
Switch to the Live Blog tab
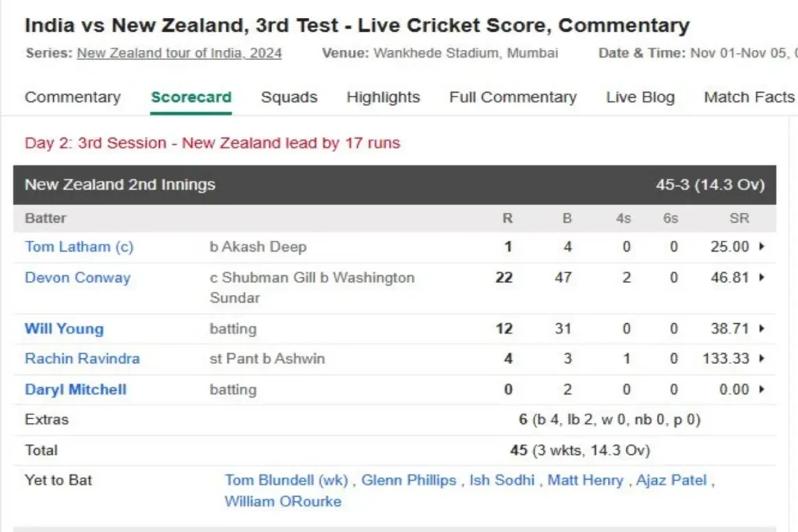coord(641,97)
